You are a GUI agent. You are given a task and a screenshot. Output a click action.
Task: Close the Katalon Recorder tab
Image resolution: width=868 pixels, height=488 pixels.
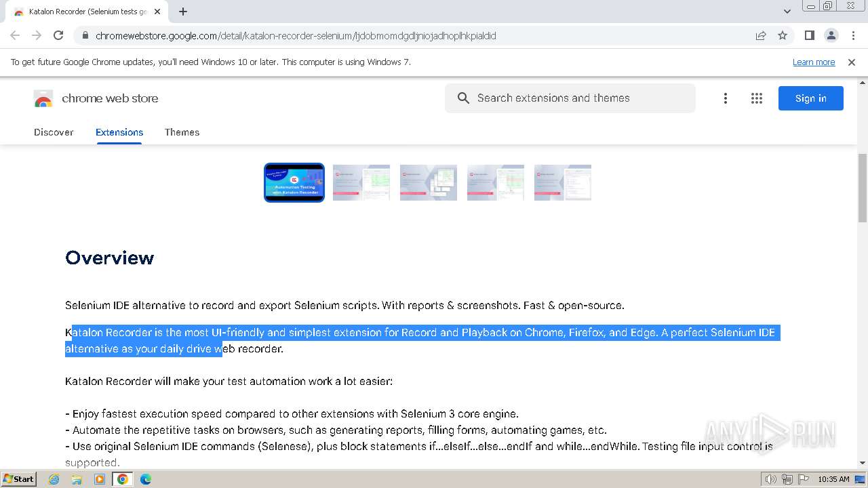tap(157, 12)
